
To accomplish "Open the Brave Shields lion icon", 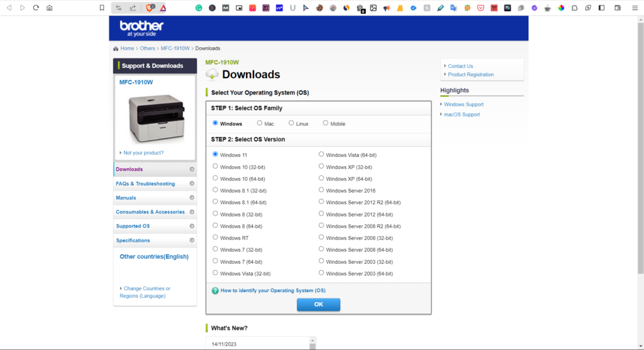I will (150, 8).
